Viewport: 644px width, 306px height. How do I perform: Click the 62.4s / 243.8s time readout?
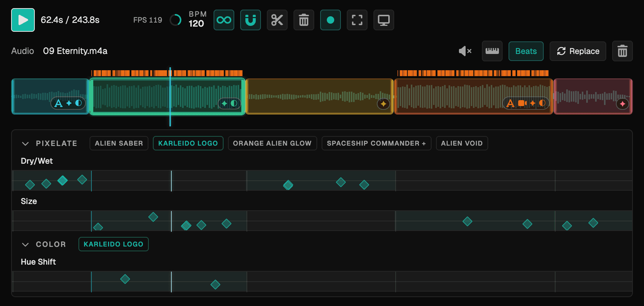[70, 20]
